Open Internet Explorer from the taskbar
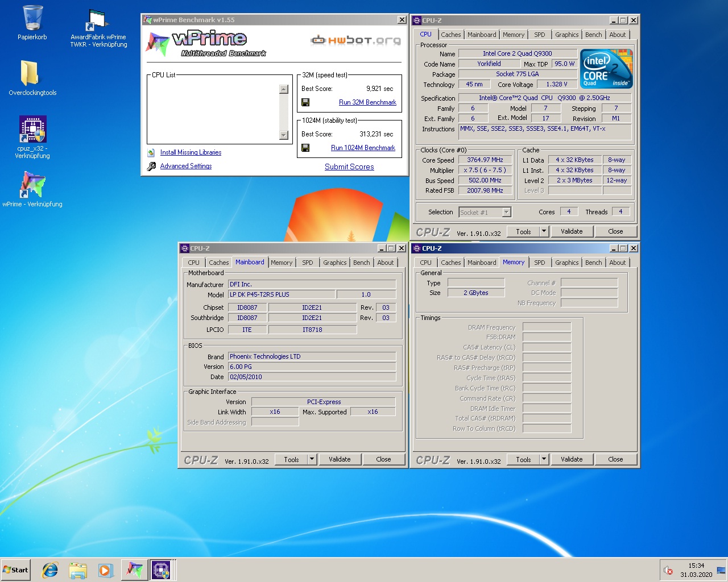The image size is (728, 582). (x=51, y=570)
